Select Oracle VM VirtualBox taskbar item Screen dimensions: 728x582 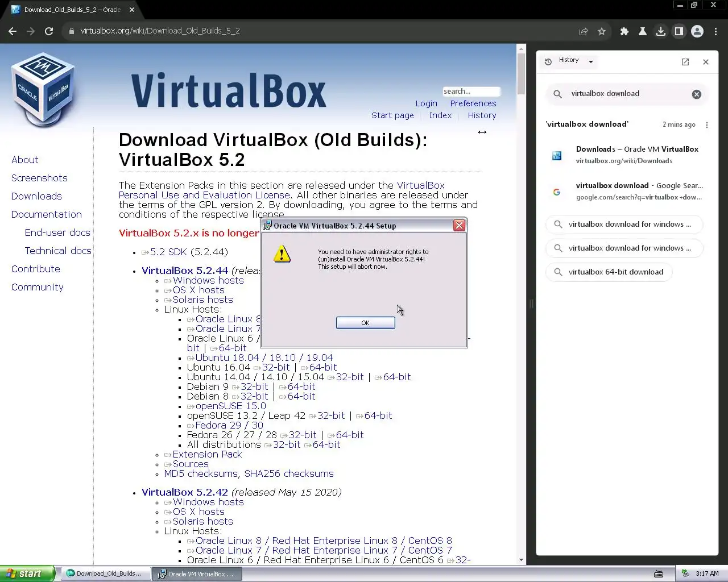pyautogui.click(x=197, y=573)
